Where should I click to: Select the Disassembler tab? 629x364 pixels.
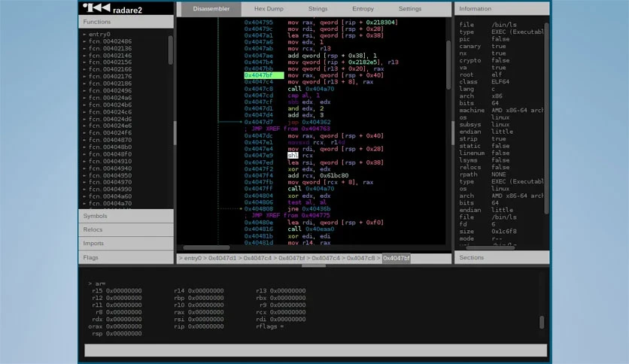tap(211, 8)
